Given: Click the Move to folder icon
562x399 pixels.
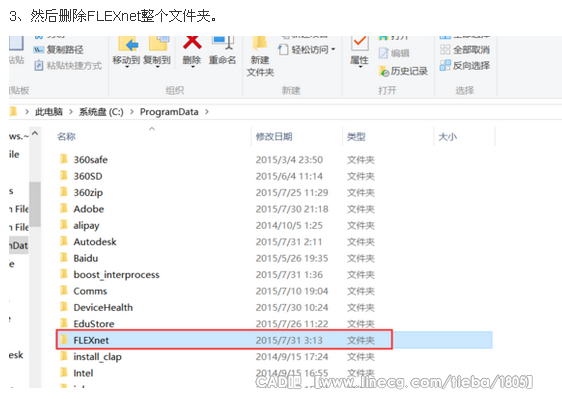Looking at the screenshot, I should 128,43.
